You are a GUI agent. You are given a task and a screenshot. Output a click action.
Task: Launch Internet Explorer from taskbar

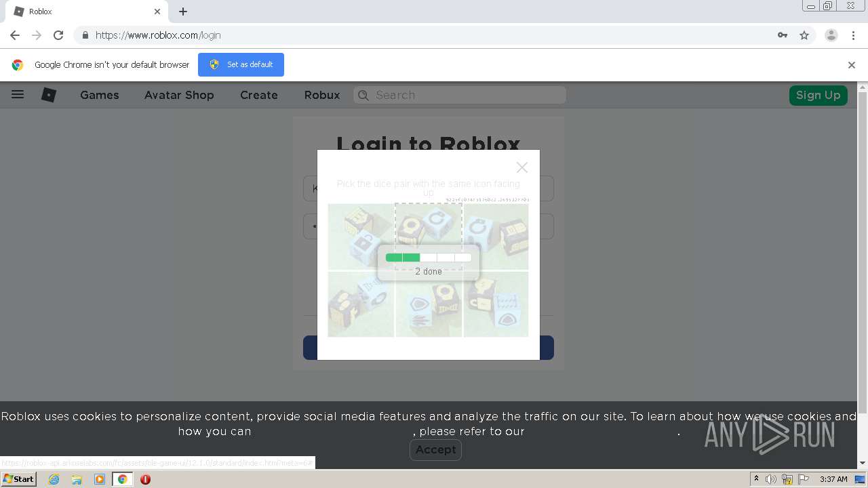(x=54, y=479)
